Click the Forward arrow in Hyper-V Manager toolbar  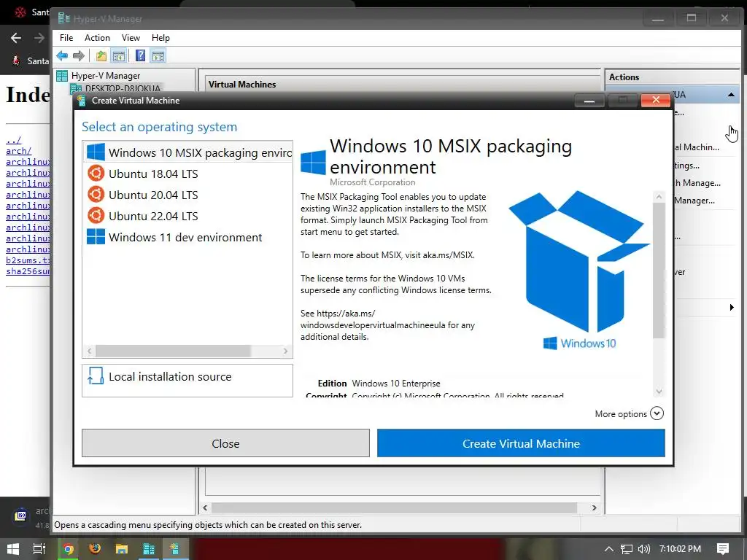(x=79, y=56)
